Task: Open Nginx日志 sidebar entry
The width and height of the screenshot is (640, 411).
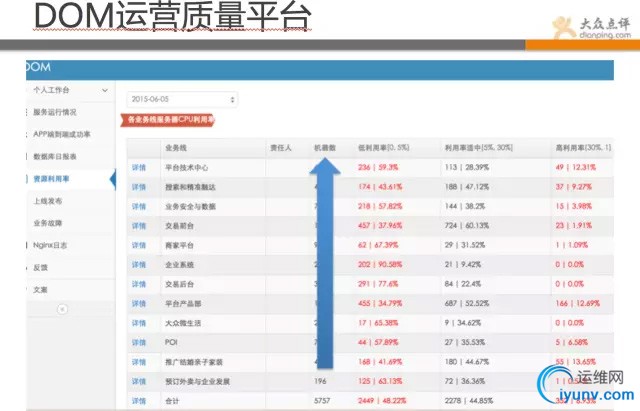Action: pyautogui.click(x=50, y=245)
